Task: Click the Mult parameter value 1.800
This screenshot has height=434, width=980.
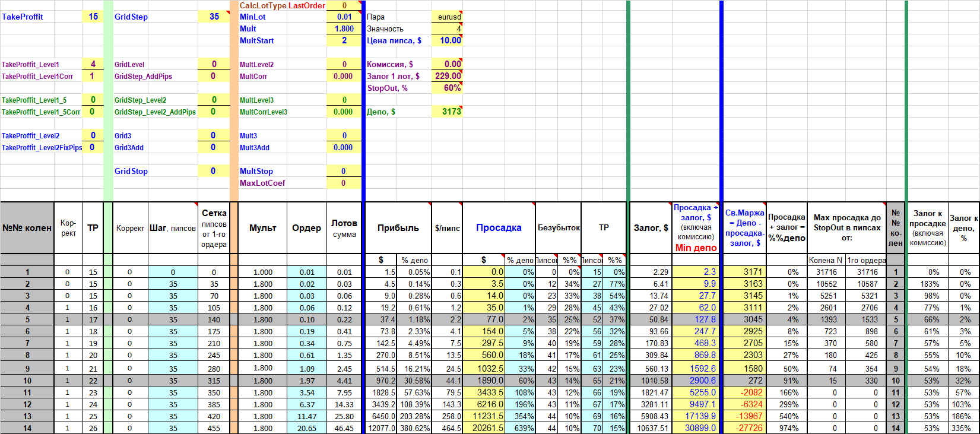Action: [344, 28]
